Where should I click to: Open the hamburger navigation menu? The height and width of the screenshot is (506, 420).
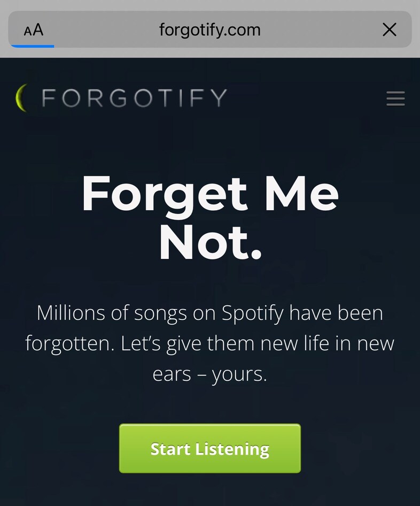pos(395,98)
